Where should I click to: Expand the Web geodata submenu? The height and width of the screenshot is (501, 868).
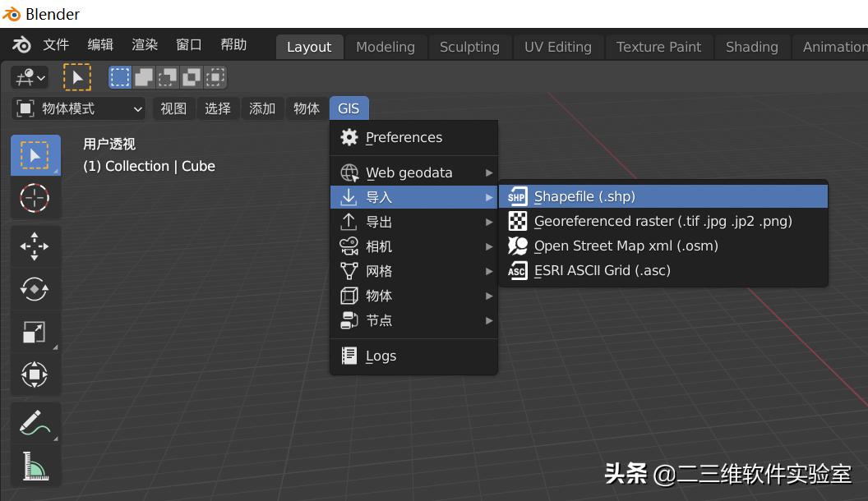coord(409,172)
